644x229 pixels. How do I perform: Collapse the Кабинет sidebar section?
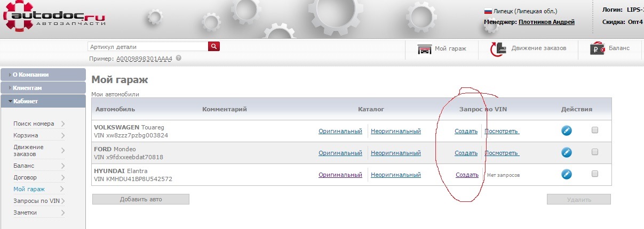(43, 101)
